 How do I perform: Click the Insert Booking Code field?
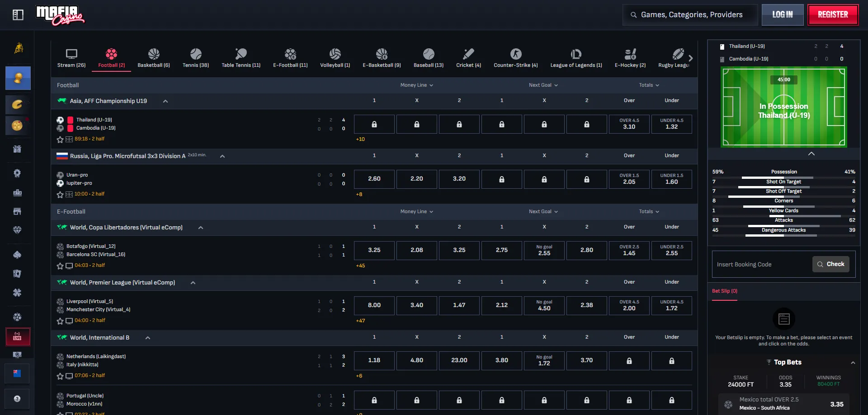(x=762, y=264)
